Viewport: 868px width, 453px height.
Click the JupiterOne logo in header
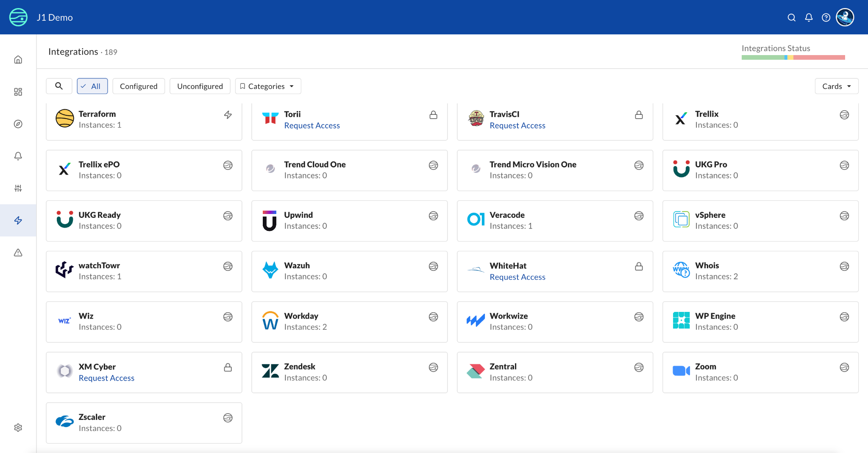click(x=18, y=17)
